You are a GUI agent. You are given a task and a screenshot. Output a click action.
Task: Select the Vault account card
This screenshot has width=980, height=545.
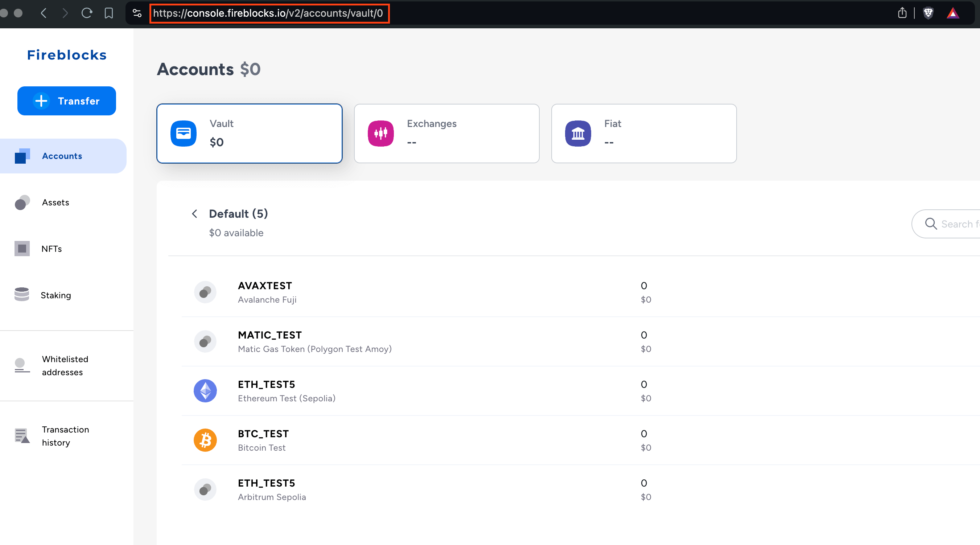click(x=249, y=133)
